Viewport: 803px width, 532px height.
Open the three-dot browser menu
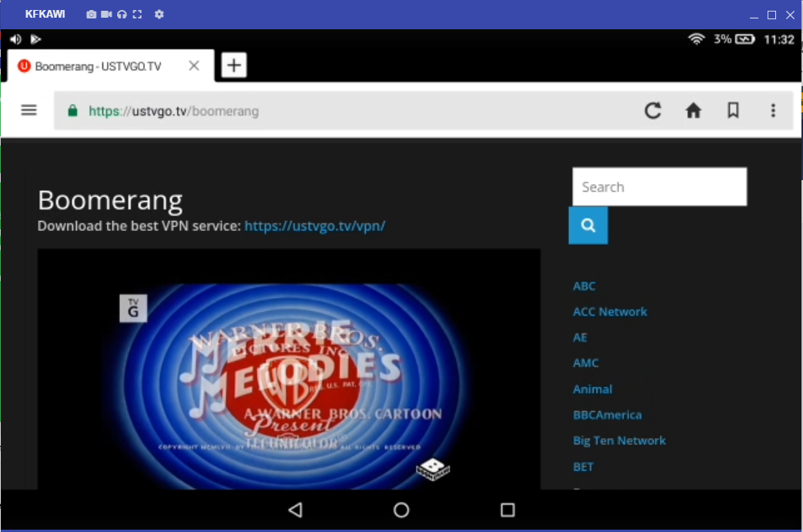[773, 110]
